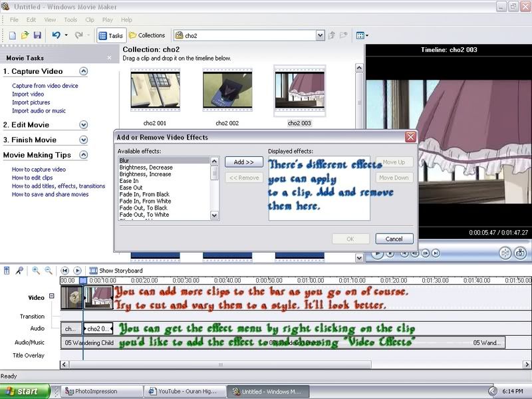The width and height of the screenshot is (532, 399).
Task: Select the cho2 003 clip thumbnail
Action: click(300, 90)
